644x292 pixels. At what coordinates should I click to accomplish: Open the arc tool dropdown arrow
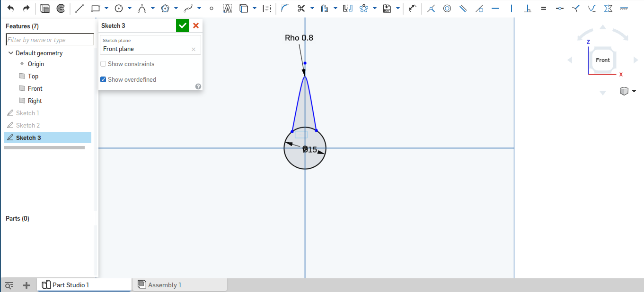[x=153, y=8]
